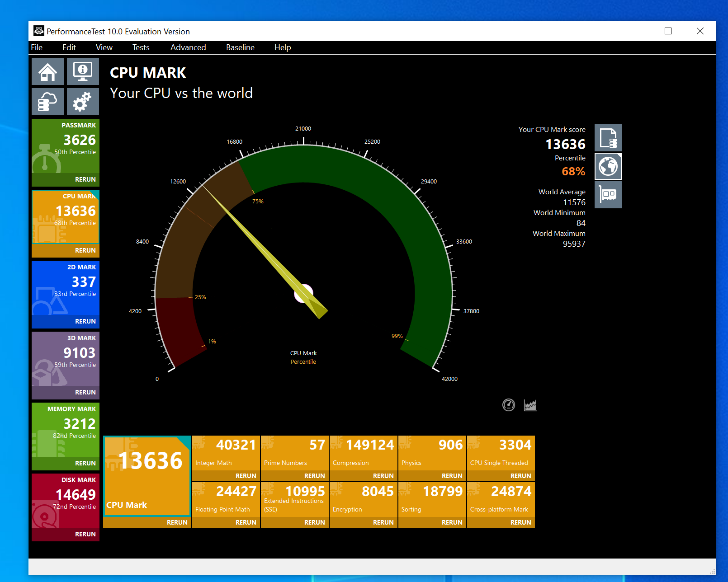This screenshot has height=582, width=728.
Task: Click the Prime Numbers score 57
Action: click(x=317, y=445)
